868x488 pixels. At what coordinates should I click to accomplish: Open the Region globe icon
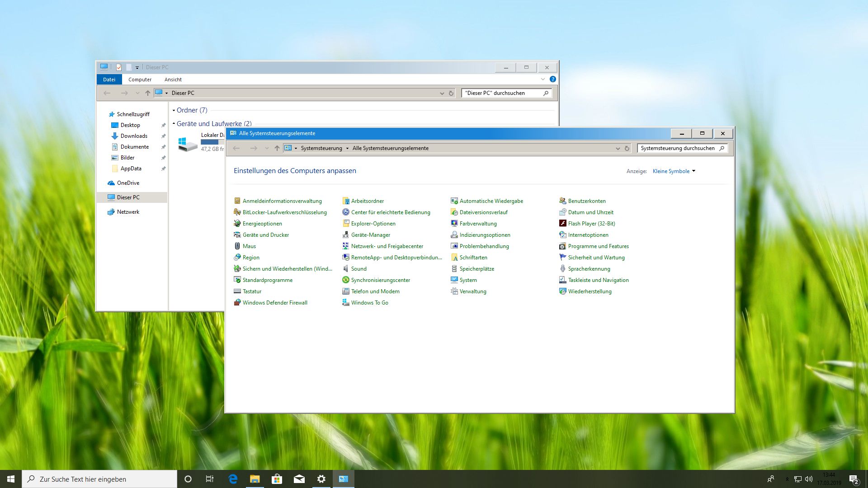[237, 258]
